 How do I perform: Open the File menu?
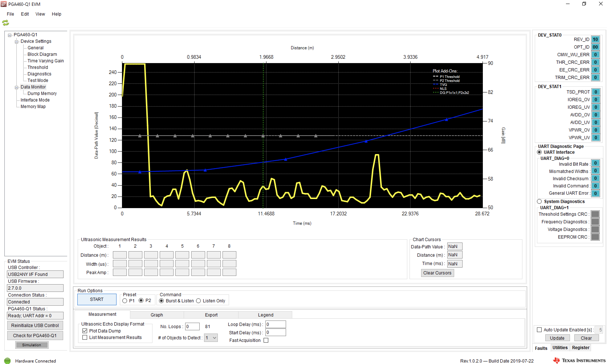coord(10,13)
